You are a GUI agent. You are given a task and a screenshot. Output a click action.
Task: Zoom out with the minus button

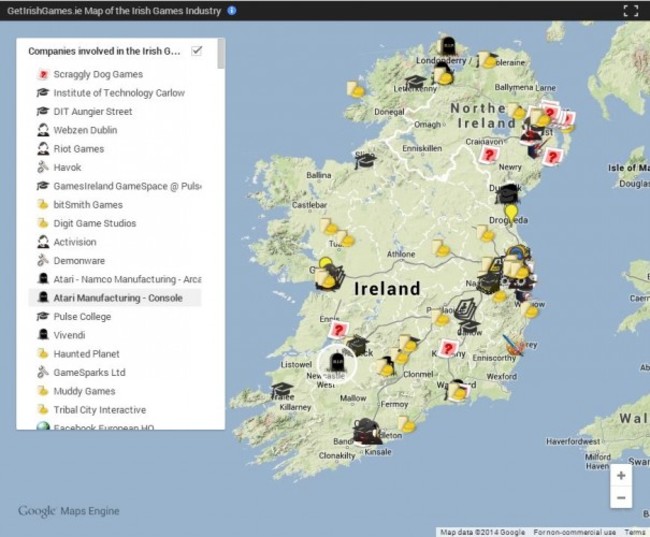621,497
